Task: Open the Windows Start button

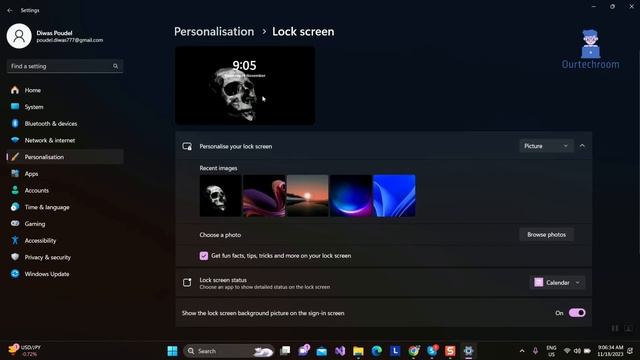Action: pyautogui.click(x=172, y=351)
